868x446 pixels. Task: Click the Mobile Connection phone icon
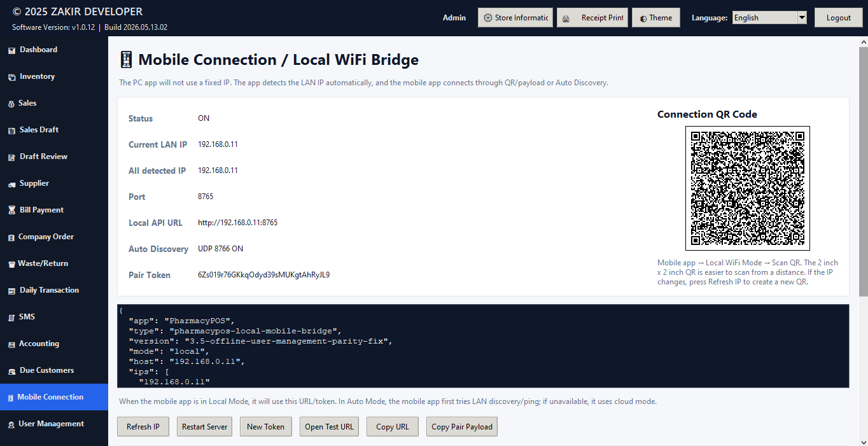pos(10,398)
